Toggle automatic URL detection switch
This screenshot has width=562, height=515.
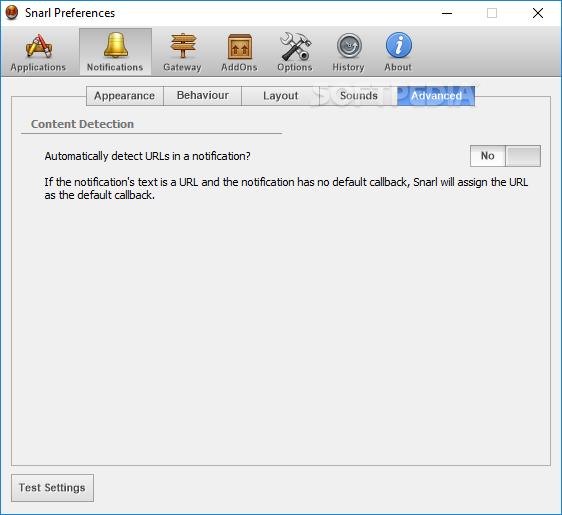[505, 156]
